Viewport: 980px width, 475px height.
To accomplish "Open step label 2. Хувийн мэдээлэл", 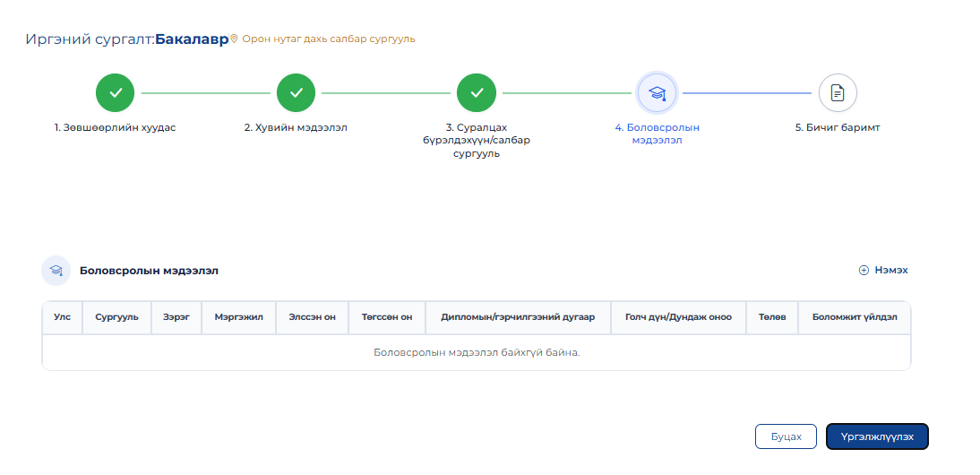I will 296,127.
